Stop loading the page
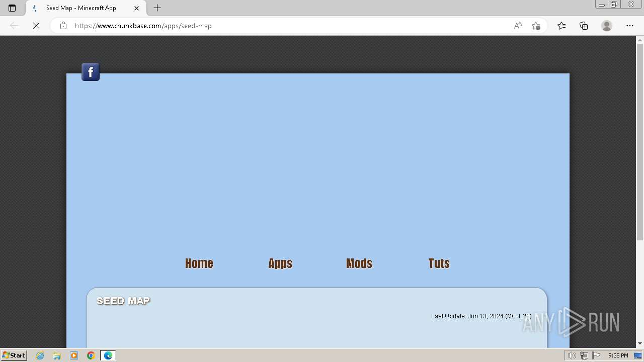The image size is (644, 362). pos(36,26)
